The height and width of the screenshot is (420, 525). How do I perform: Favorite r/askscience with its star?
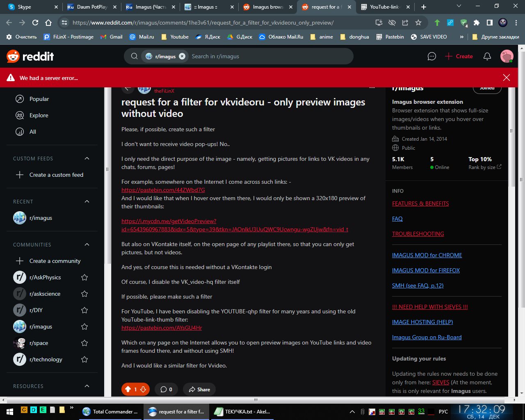point(84,294)
